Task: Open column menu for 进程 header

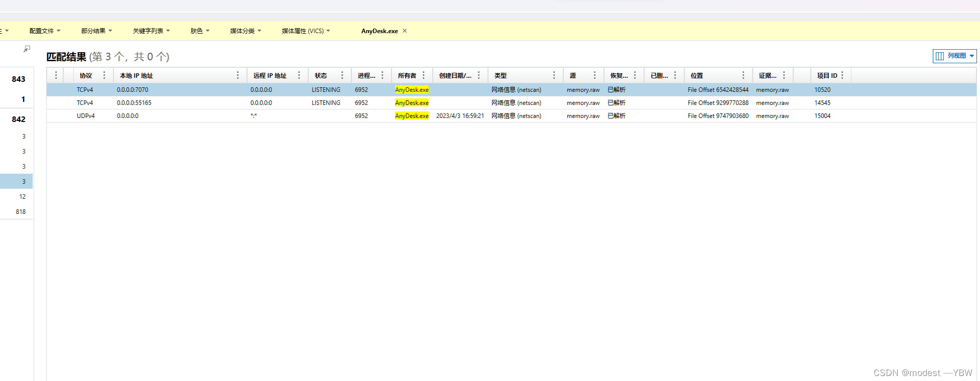Action: (383, 75)
